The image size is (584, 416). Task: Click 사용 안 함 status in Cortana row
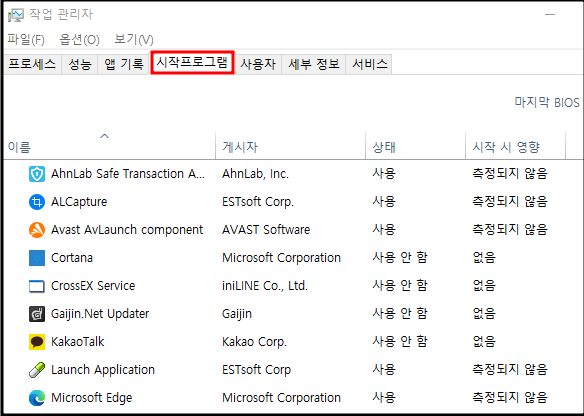(x=400, y=258)
